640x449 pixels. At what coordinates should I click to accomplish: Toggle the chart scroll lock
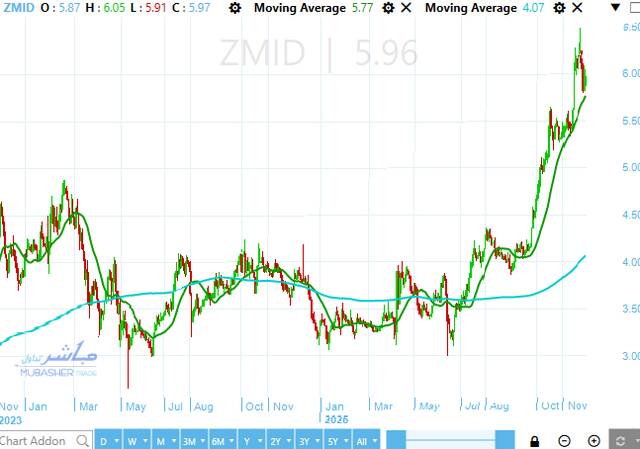coord(535,441)
